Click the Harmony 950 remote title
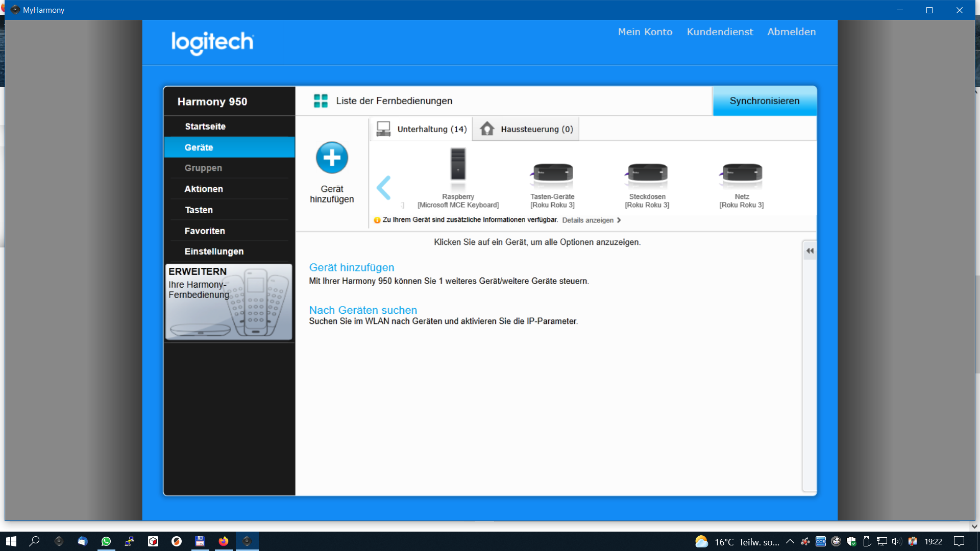Image resolution: width=980 pixels, height=551 pixels. point(212,102)
